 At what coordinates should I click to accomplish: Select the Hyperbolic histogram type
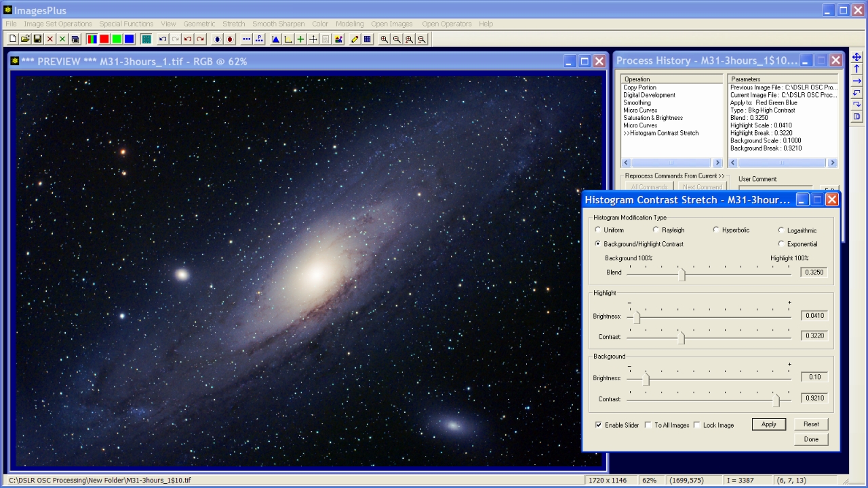(x=716, y=230)
